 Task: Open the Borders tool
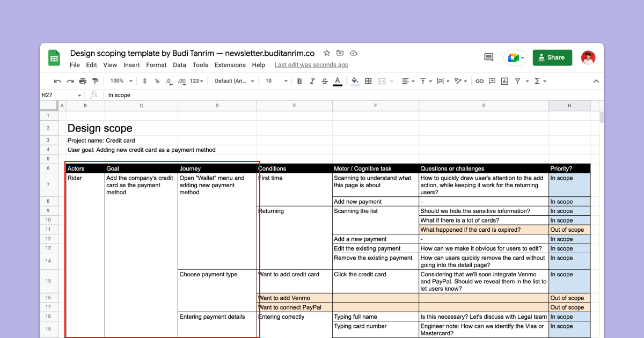pos(368,80)
